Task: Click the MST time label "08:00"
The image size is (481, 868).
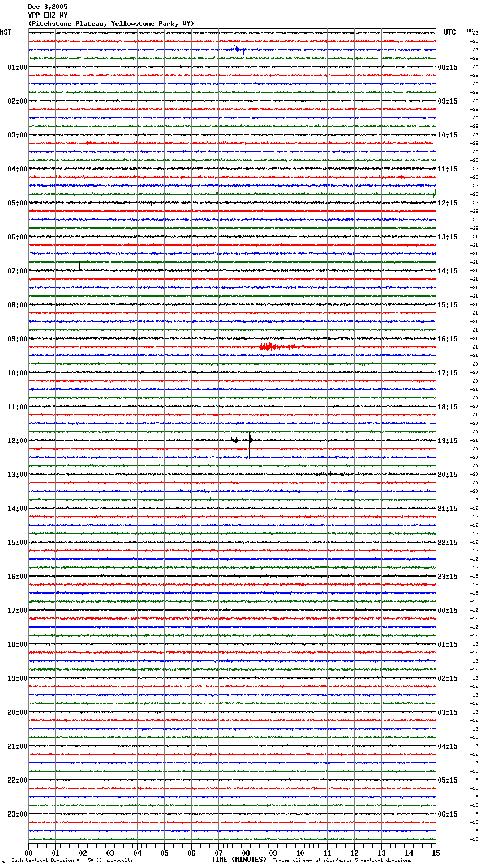Action: click(x=18, y=305)
